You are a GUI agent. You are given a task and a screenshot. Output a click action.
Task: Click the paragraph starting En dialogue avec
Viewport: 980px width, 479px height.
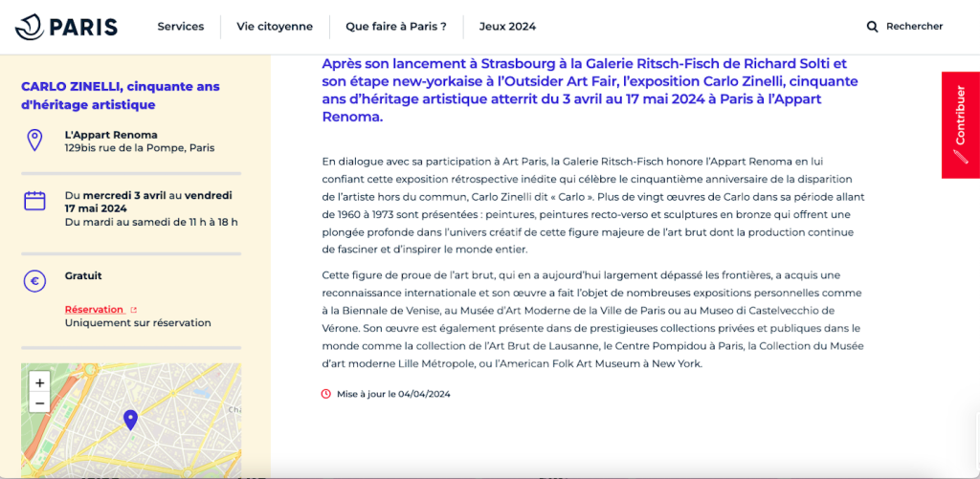click(593, 206)
